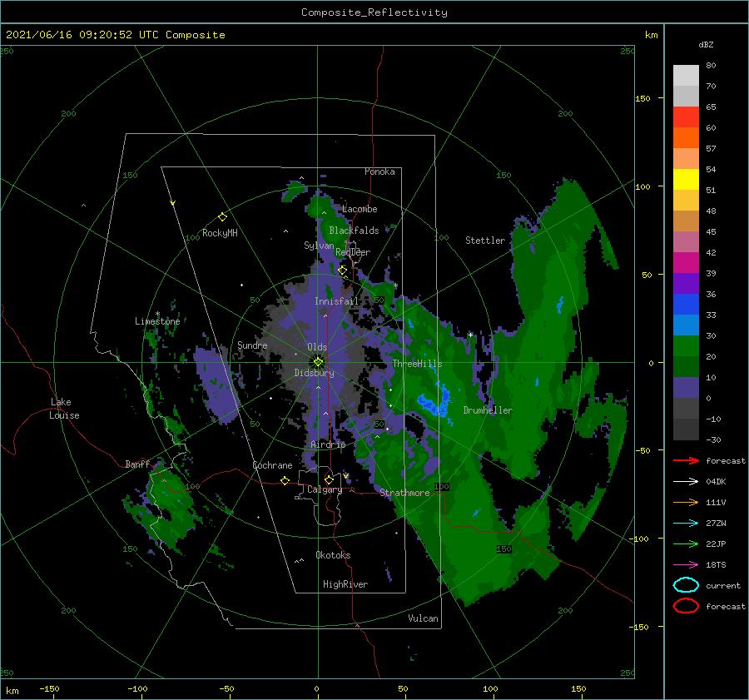Screen dimensions: 749x700
Task: Click the radar center marker below Olds
Action: 318,362
